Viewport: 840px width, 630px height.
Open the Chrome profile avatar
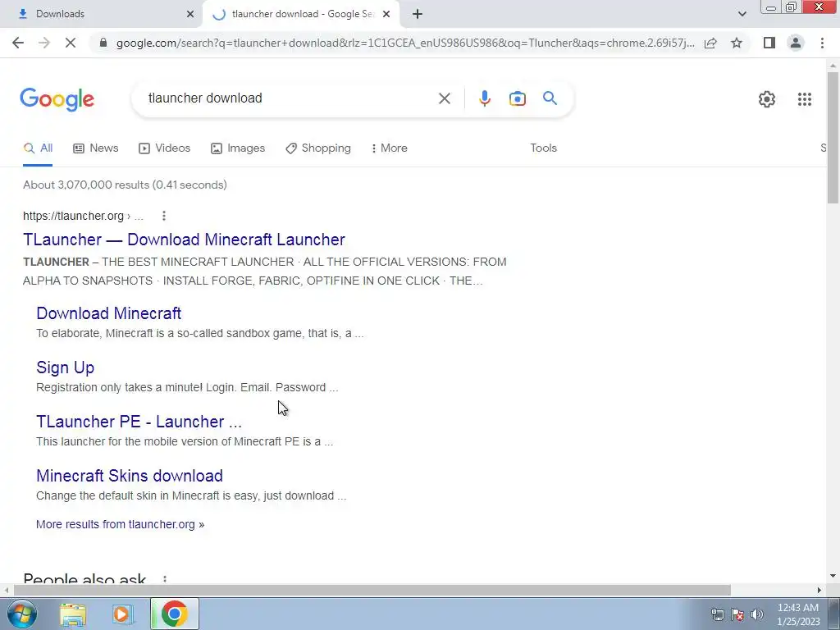coord(796,43)
